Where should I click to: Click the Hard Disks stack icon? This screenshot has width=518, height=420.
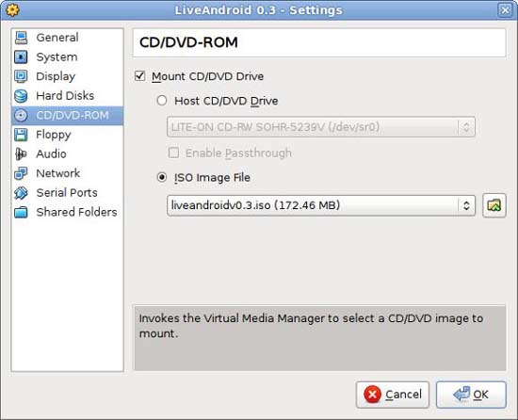pyautogui.click(x=21, y=96)
